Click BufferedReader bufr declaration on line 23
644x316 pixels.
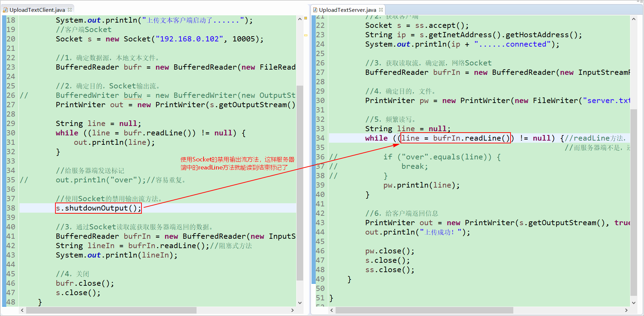[x=176, y=67]
